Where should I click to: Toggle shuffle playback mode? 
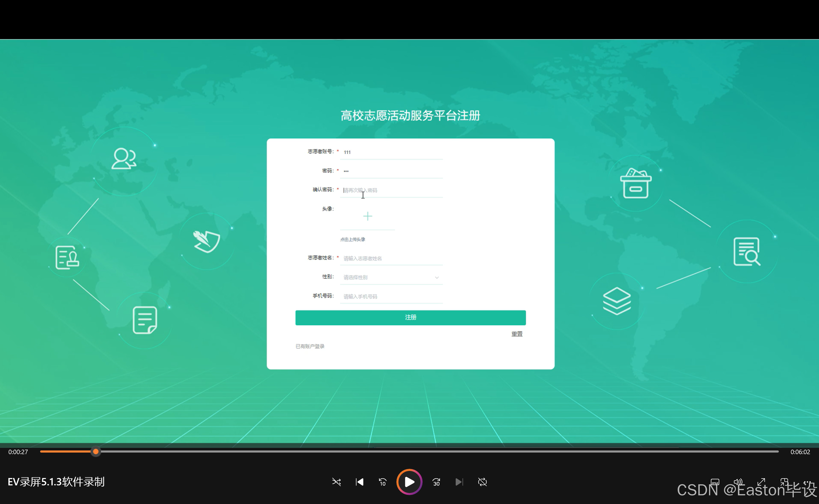[x=336, y=482]
